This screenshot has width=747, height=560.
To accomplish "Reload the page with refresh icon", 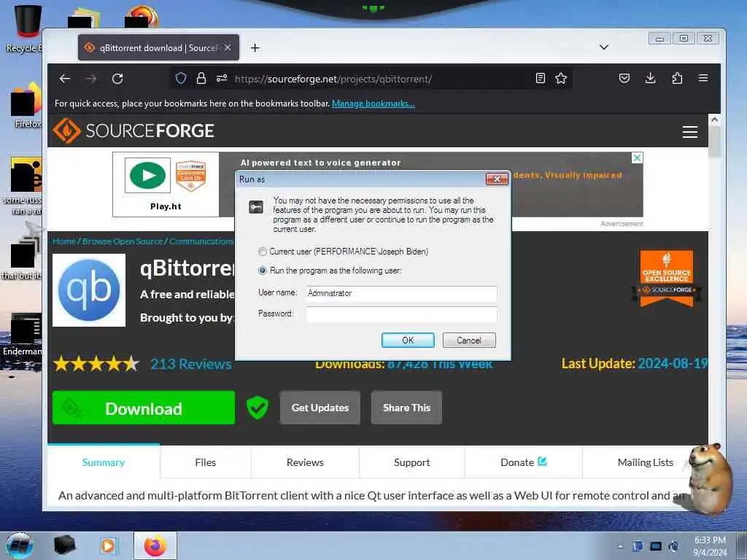I will coord(117,79).
